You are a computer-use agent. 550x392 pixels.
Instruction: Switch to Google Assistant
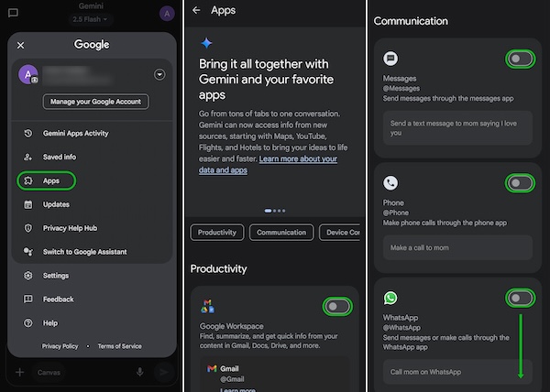click(x=84, y=252)
